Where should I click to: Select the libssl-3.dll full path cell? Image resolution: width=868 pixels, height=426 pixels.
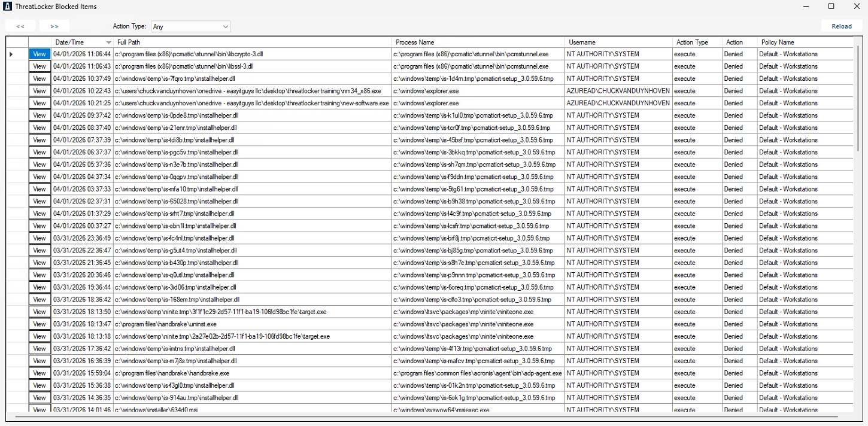tap(251, 66)
